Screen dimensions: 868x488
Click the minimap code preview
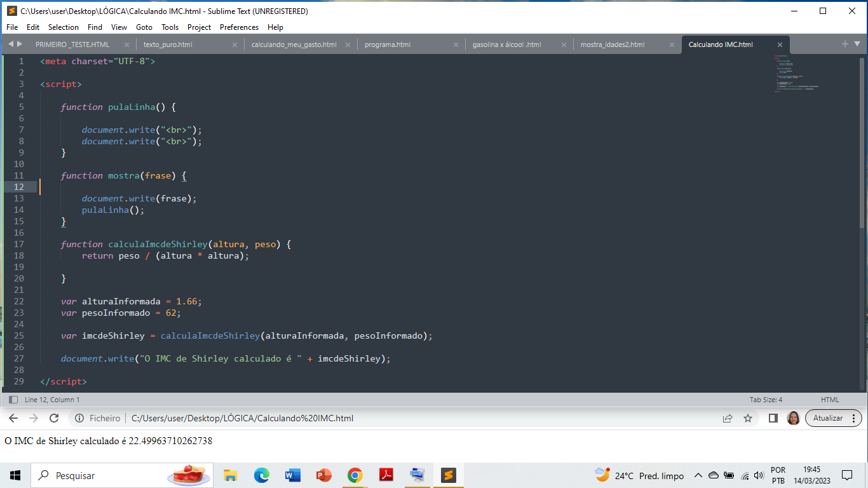click(x=796, y=74)
